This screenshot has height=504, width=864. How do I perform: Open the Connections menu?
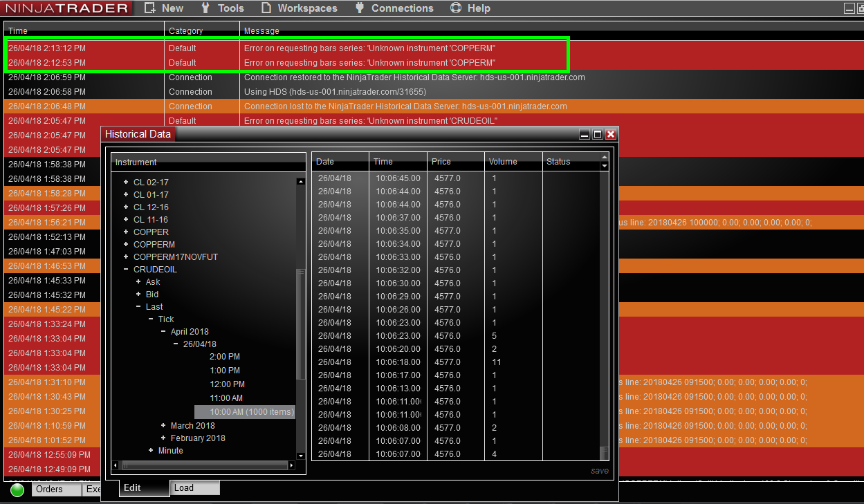402,8
